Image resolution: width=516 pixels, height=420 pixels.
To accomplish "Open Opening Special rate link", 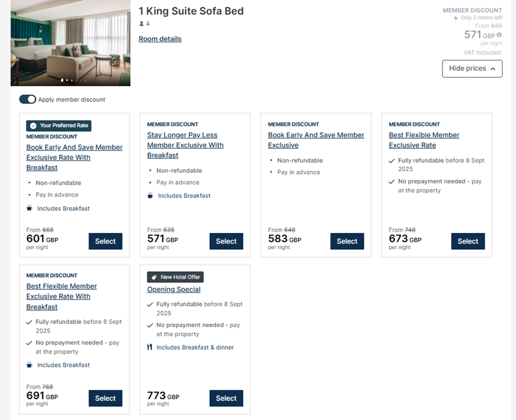I will pyautogui.click(x=173, y=289).
